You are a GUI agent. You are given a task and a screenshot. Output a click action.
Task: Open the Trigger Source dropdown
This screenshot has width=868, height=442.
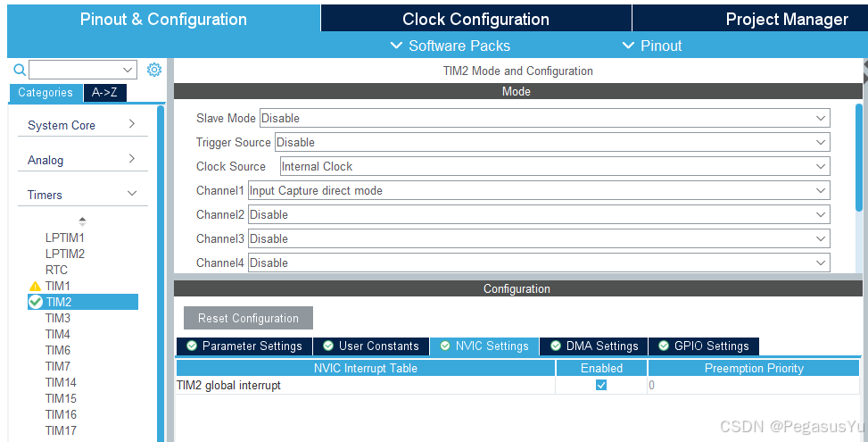pyautogui.click(x=552, y=142)
